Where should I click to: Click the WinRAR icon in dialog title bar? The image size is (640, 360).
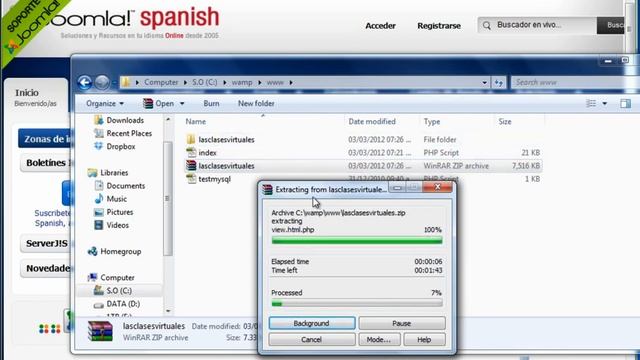point(267,190)
